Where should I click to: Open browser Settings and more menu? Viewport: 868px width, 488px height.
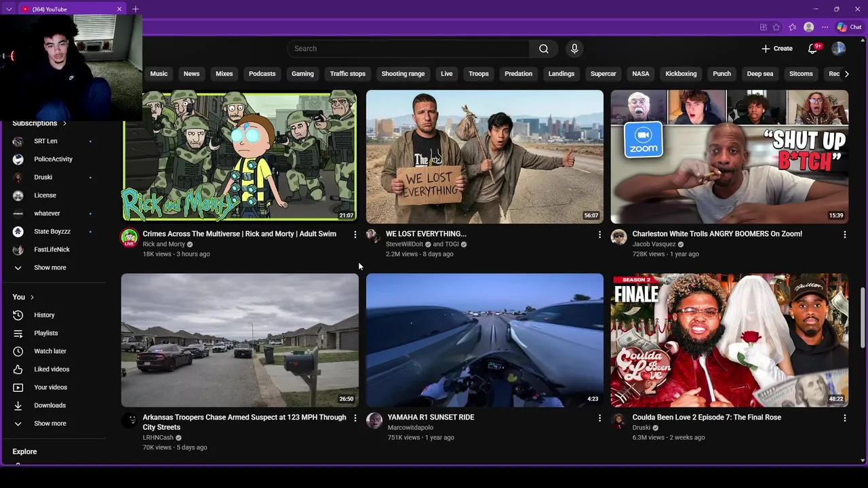pos(825,27)
